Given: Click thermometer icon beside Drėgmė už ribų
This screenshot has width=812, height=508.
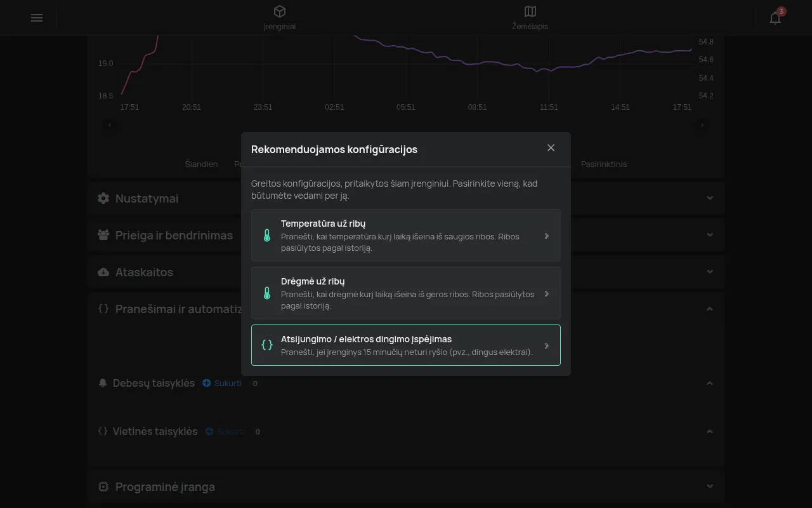Looking at the screenshot, I should pyautogui.click(x=267, y=293).
